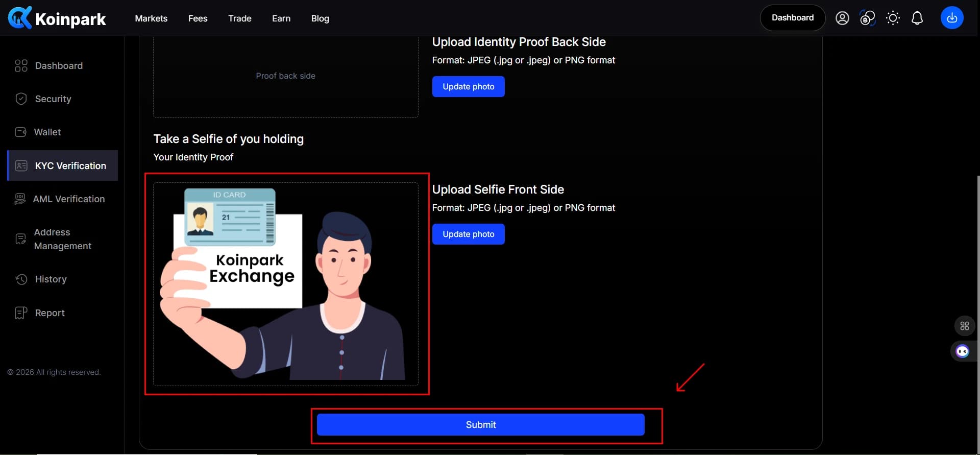Click the Dashboard button in header
Image resolution: width=980 pixels, height=455 pixels.
click(793, 18)
